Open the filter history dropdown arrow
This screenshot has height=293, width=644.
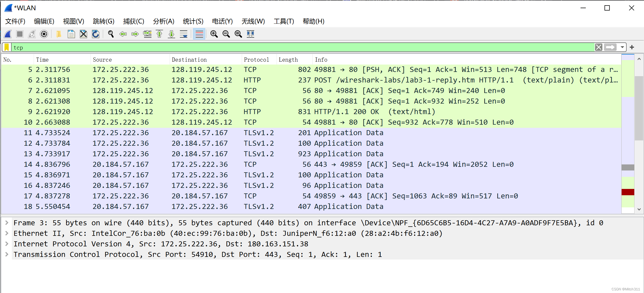coord(622,47)
